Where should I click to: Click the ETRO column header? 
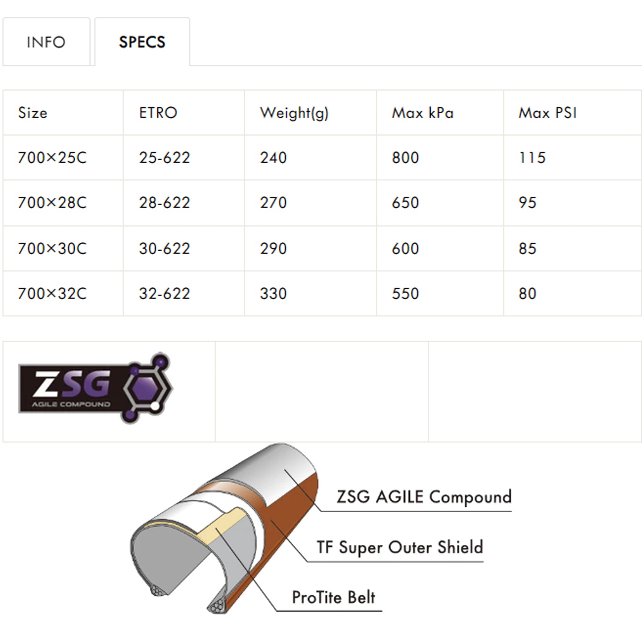point(157,113)
